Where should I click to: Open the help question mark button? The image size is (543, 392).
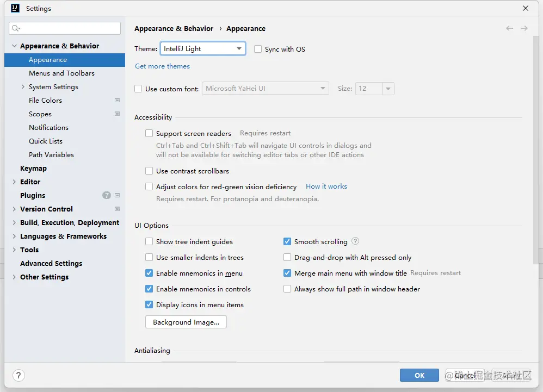click(18, 375)
